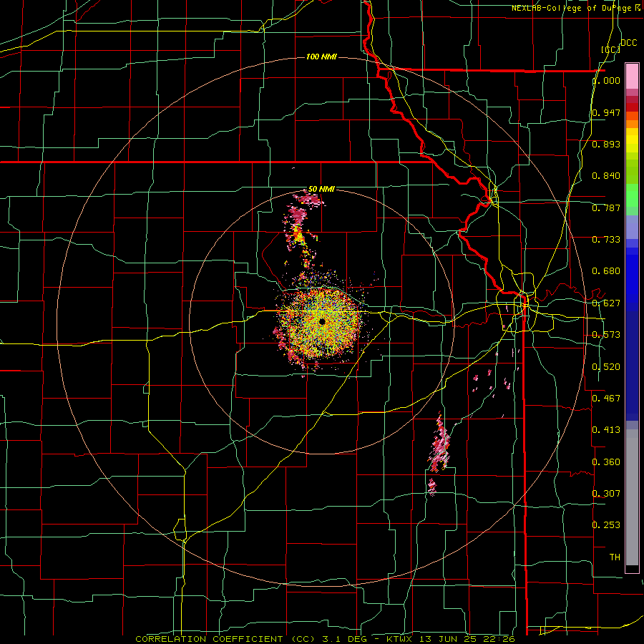Click the 0.360 scale value
This screenshot has width=644, height=644.
606,462
